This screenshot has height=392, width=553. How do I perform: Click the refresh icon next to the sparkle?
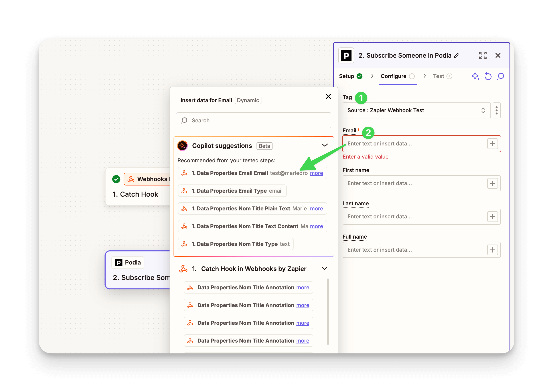[x=488, y=76]
